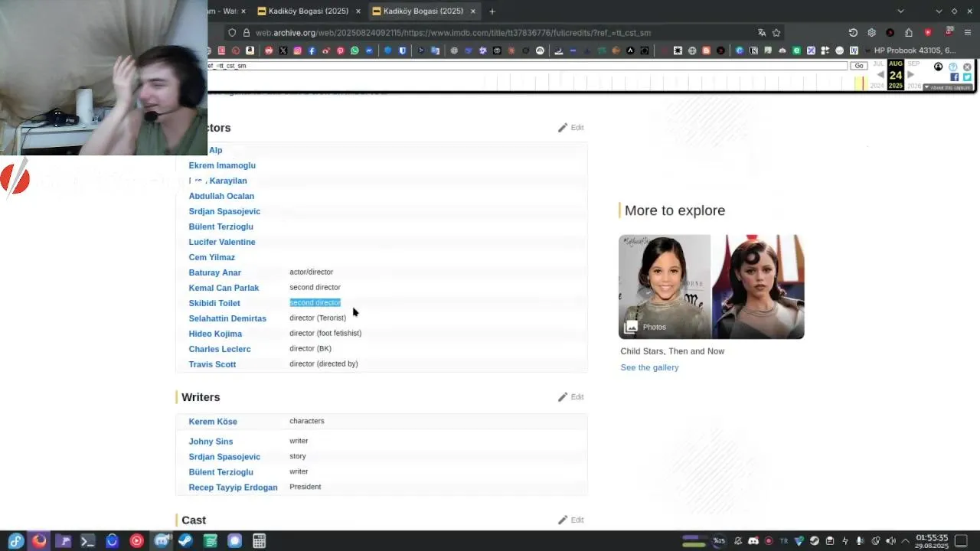Open a new browser tab

pyautogui.click(x=492, y=11)
